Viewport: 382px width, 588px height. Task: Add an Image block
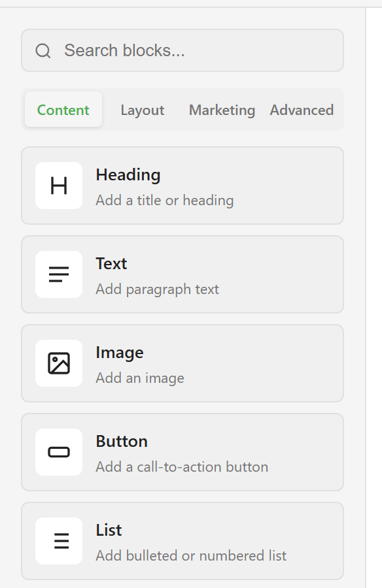click(182, 363)
